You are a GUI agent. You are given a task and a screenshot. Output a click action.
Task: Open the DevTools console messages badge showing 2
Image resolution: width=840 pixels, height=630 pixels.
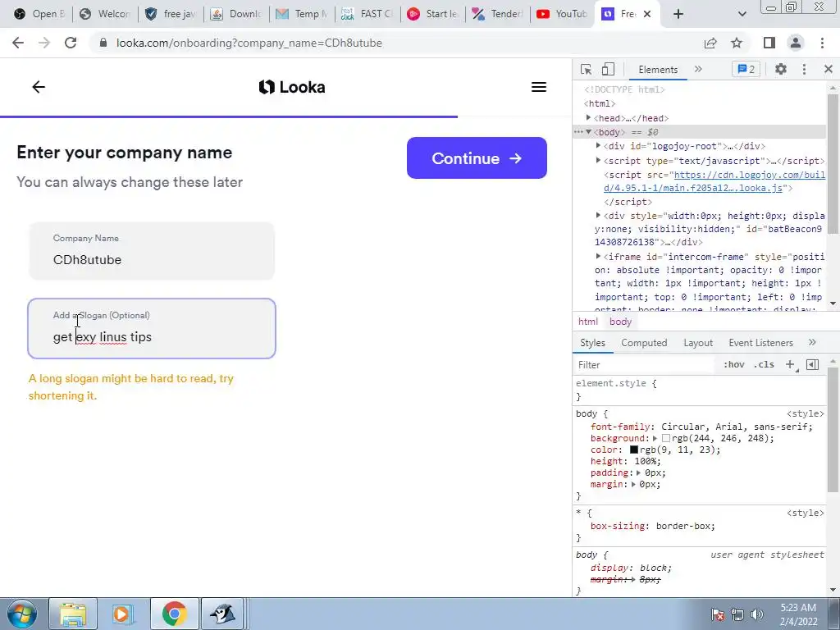click(x=746, y=69)
